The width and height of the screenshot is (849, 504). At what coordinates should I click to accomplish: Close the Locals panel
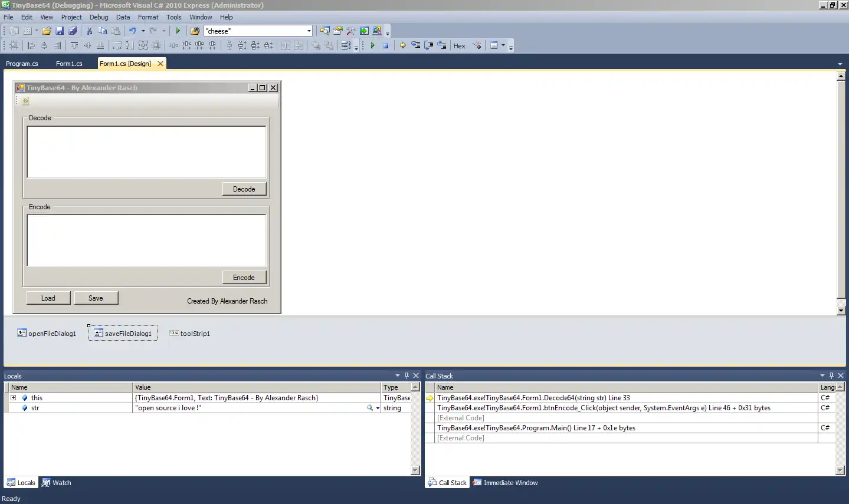(416, 375)
